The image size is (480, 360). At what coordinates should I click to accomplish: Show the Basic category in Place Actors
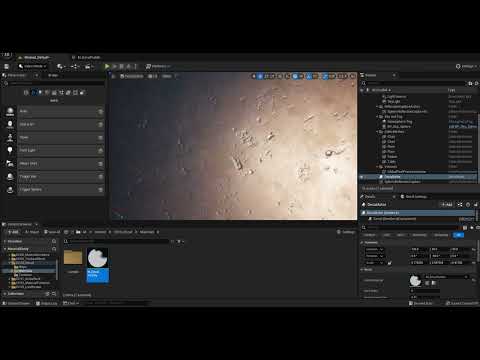(33, 92)
